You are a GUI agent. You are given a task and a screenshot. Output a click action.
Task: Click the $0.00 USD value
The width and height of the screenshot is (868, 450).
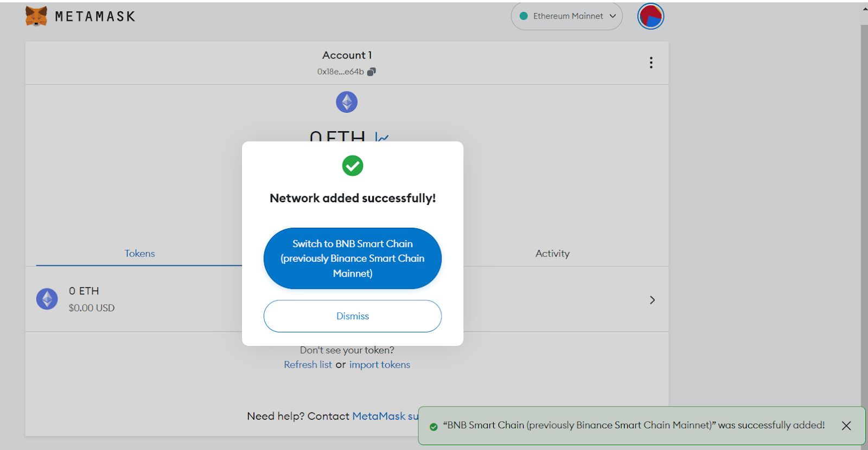click(92, 308)
